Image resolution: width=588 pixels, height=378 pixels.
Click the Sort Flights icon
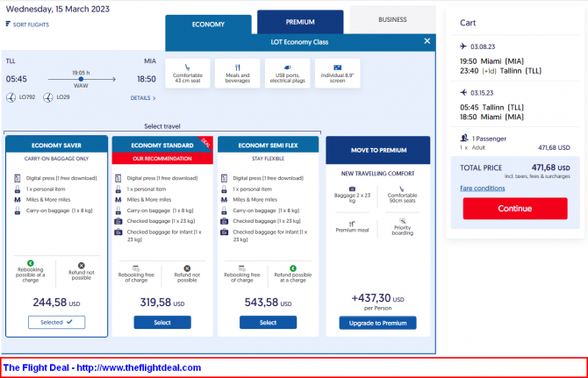tap(8, 24)
